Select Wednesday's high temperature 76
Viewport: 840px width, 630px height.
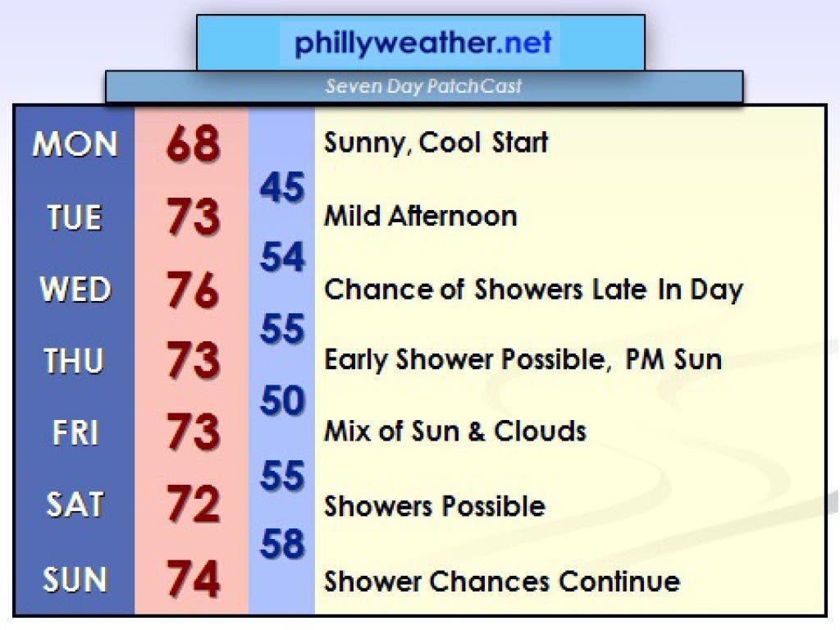194,290
